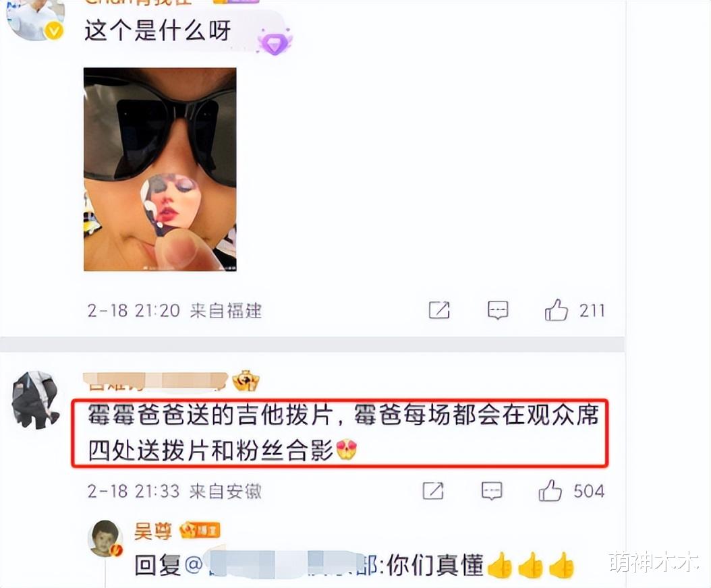Like the comment with 504 likes
This screenshot has height=588, width=711.
tap(550, 490)
